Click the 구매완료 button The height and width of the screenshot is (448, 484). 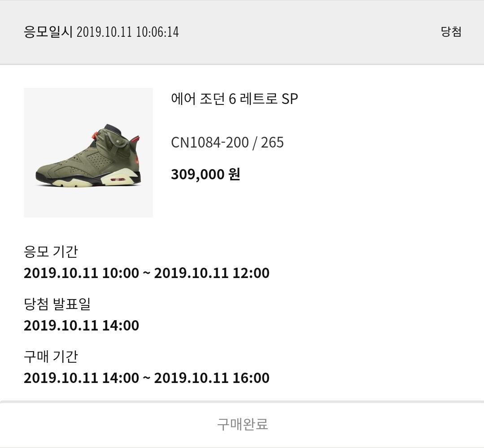coord(242,424)
